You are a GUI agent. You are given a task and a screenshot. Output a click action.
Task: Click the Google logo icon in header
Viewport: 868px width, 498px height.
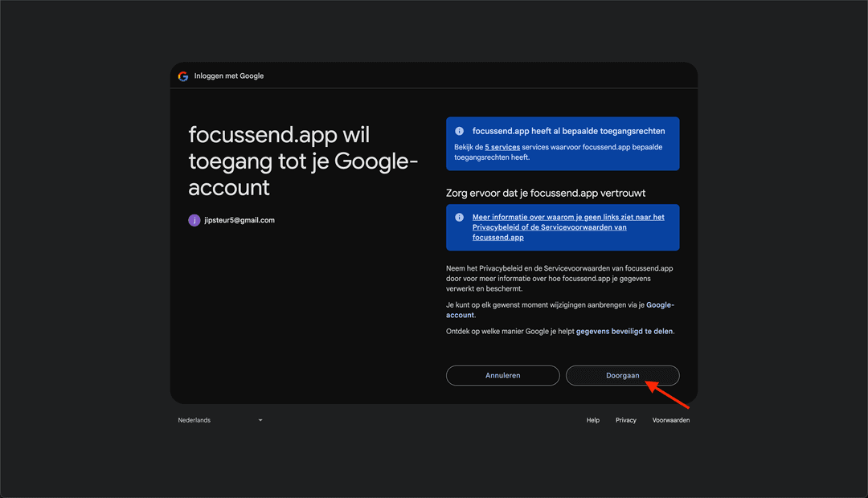pos(183,76)
